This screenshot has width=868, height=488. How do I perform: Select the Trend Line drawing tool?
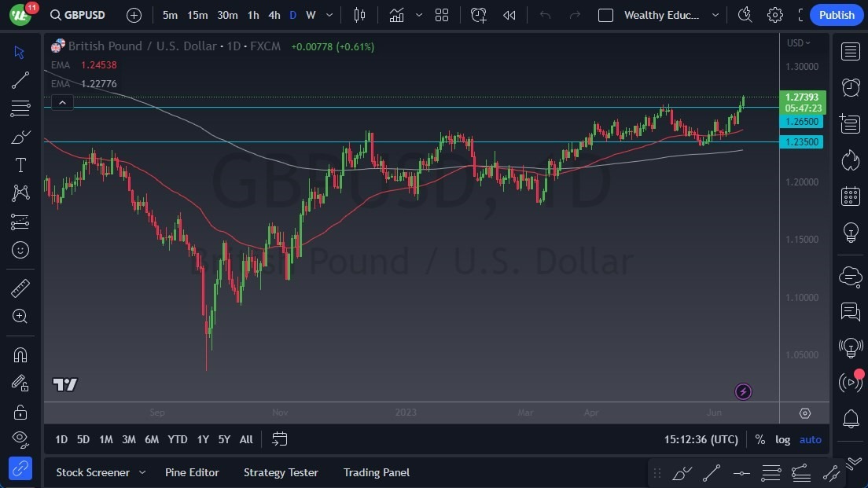[20, 79]
